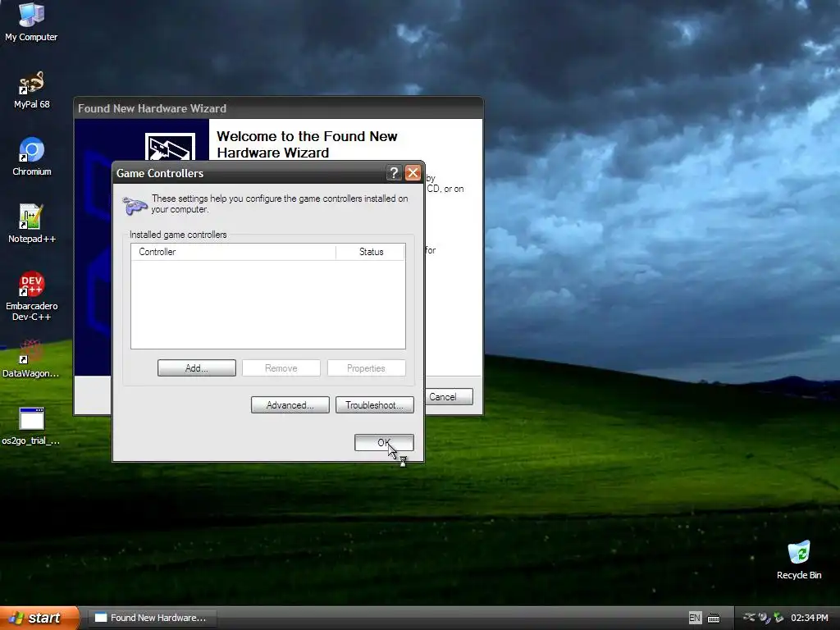Close the Game Controllers dialog

pos(413,172)
